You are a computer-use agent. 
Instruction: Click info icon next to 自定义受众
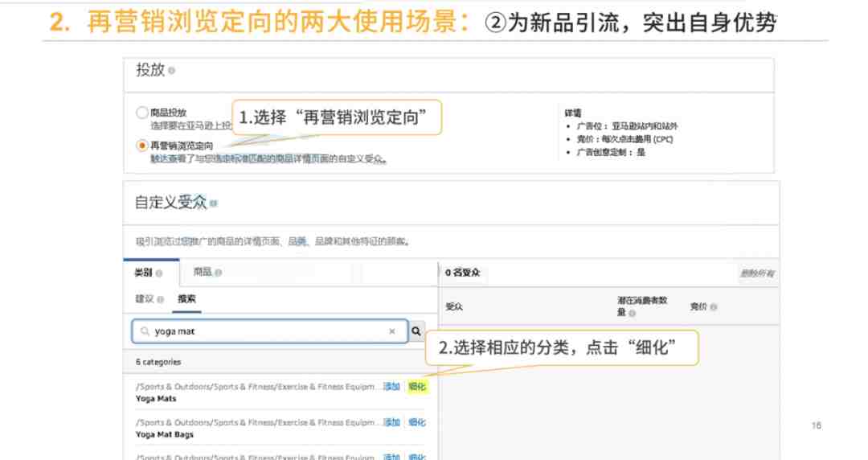click(214, 203)
